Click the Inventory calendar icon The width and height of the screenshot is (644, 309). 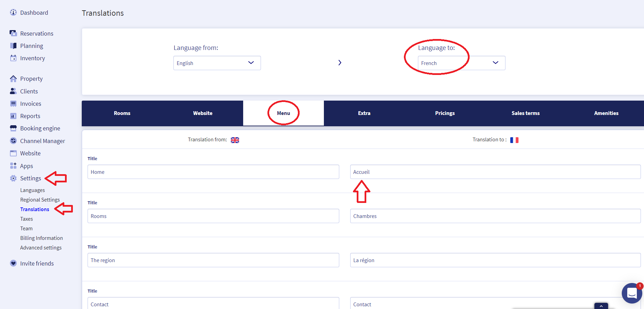(x=13, y=58)
